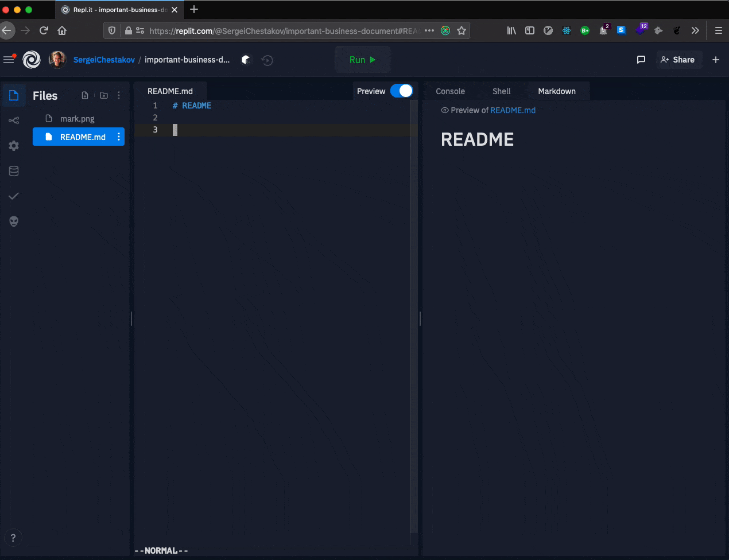Screen dimensions: 729x560
Task: Click the browser address bar
Action: point(282,31)
